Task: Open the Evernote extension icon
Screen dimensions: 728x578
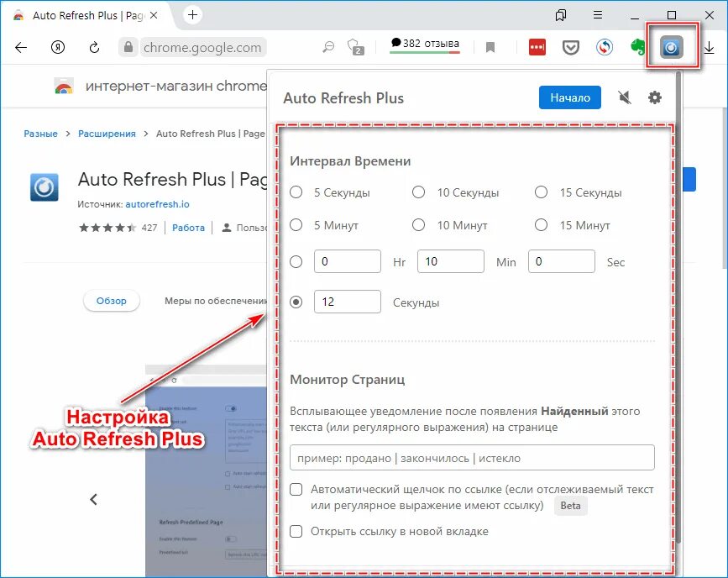Action: tap(638, 47)
